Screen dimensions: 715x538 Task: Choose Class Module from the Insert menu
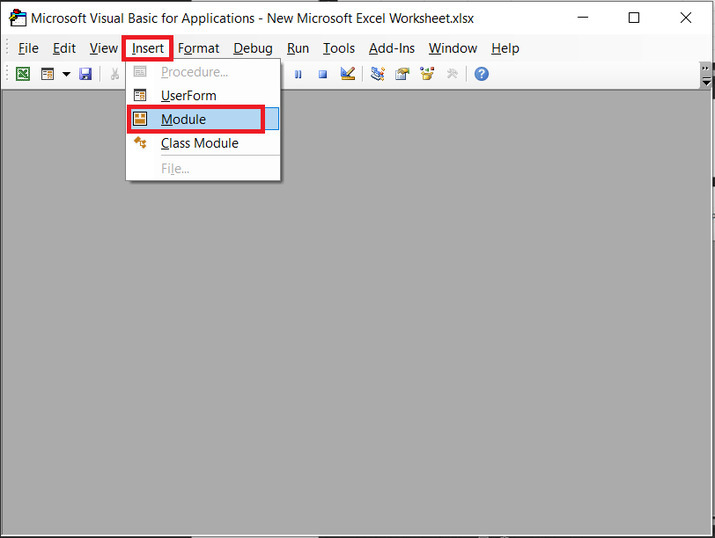tap(203, 143)
